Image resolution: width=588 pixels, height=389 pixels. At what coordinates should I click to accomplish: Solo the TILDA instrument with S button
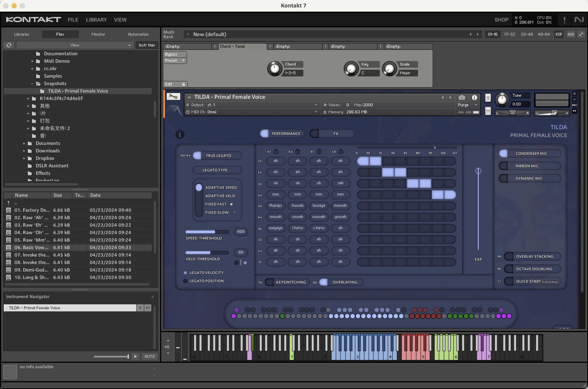point(488,98)
